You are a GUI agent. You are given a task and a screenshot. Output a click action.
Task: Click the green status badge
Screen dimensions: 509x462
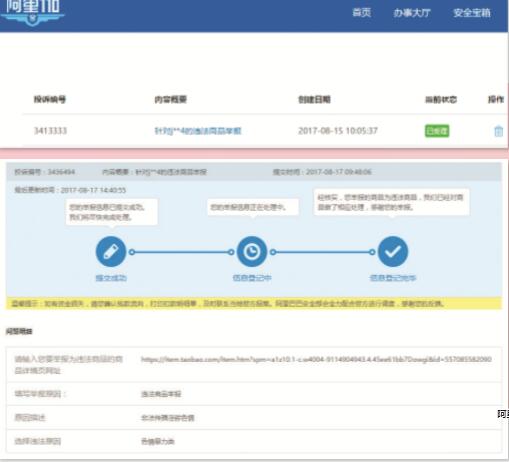click(437, 131)
